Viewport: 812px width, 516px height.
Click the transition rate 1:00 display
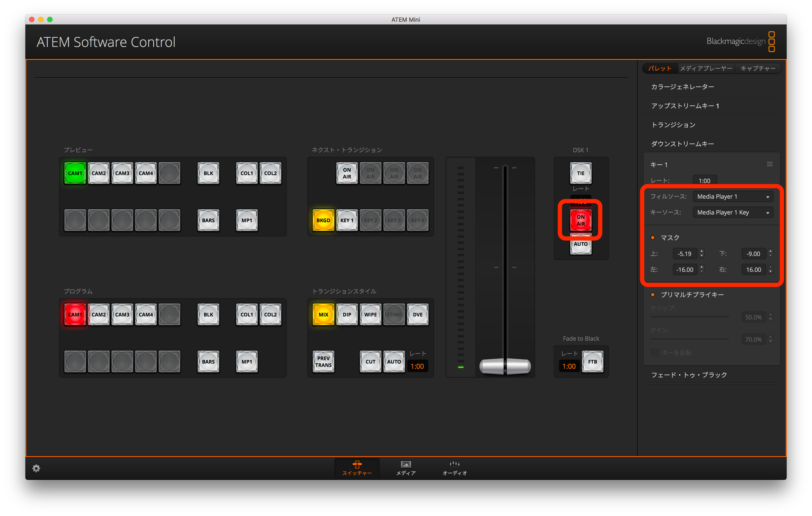click(417, 366)
